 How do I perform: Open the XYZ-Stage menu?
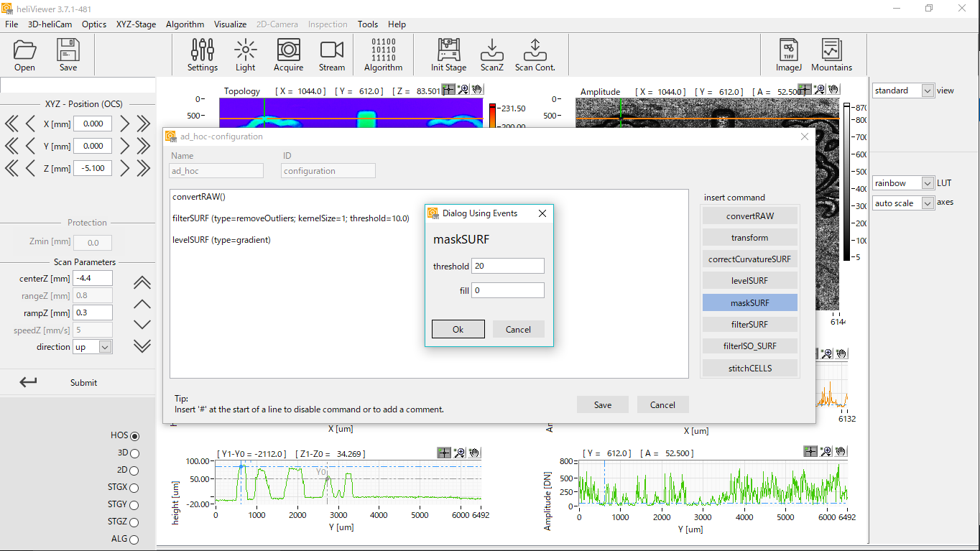[136, 24]
